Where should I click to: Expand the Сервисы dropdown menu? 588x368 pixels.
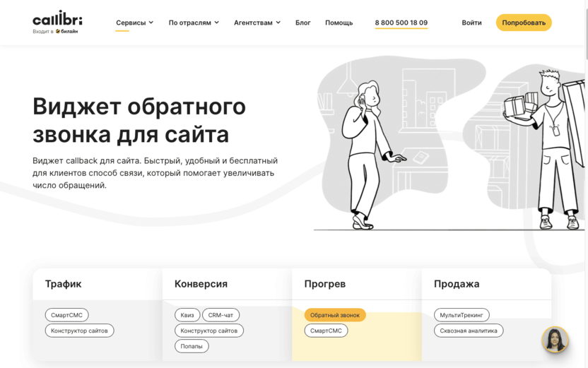pos(134,23)
